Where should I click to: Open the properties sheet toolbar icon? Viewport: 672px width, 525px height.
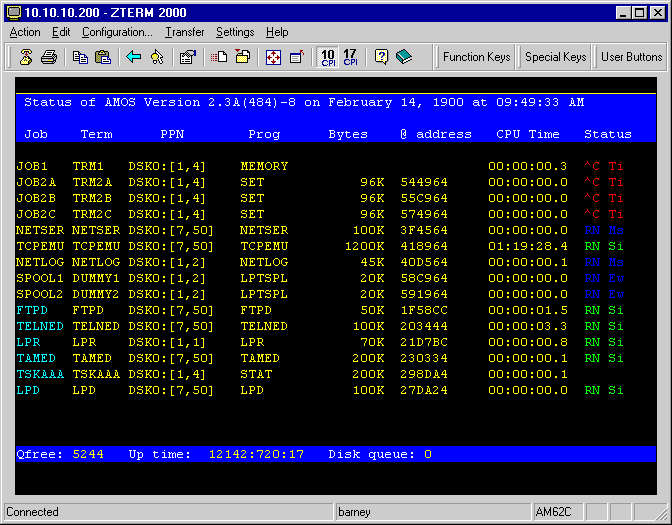tap(188, 57)
